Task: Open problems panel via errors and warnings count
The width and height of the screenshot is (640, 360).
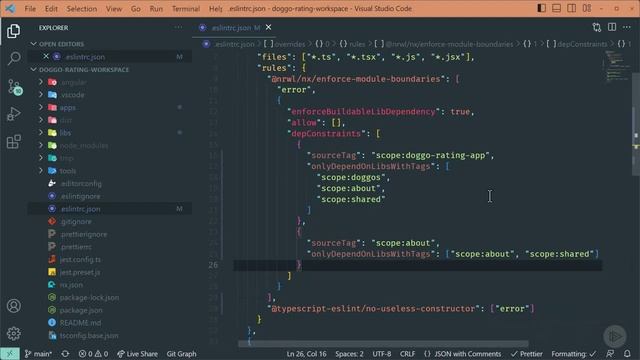Action: coord(93,354)
